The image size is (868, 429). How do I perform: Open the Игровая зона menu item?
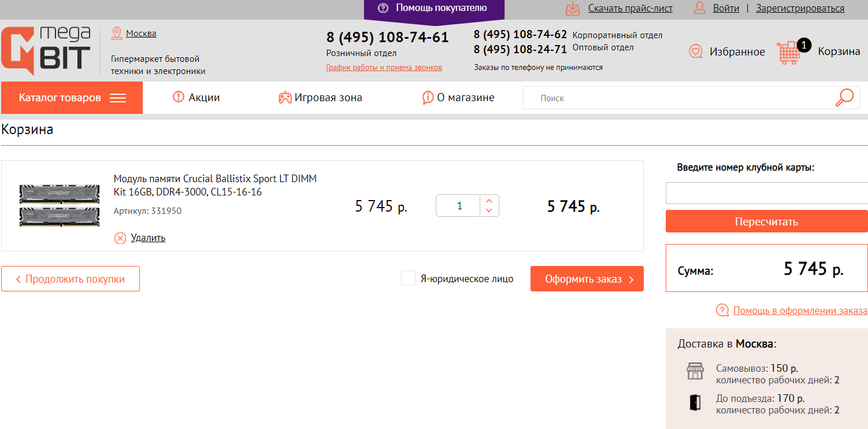(321, 98)
